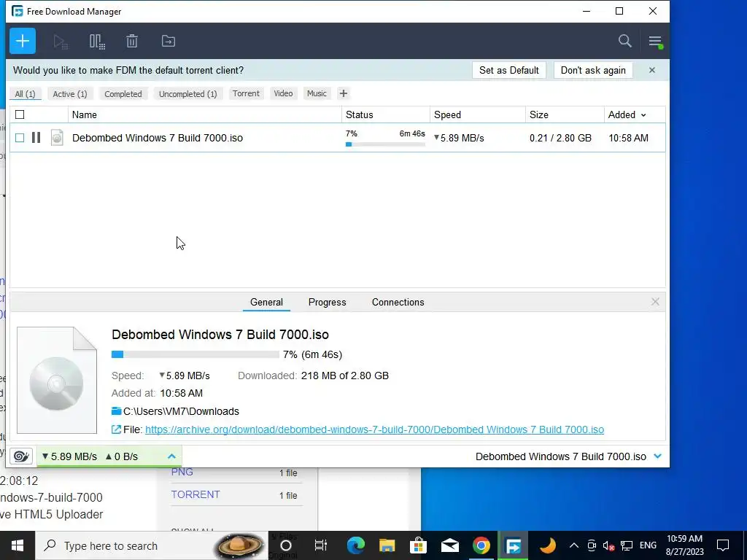Click Free Download Manager taskbar icon
The width and height of the screenshot is (747, 560).
[513, 545]
